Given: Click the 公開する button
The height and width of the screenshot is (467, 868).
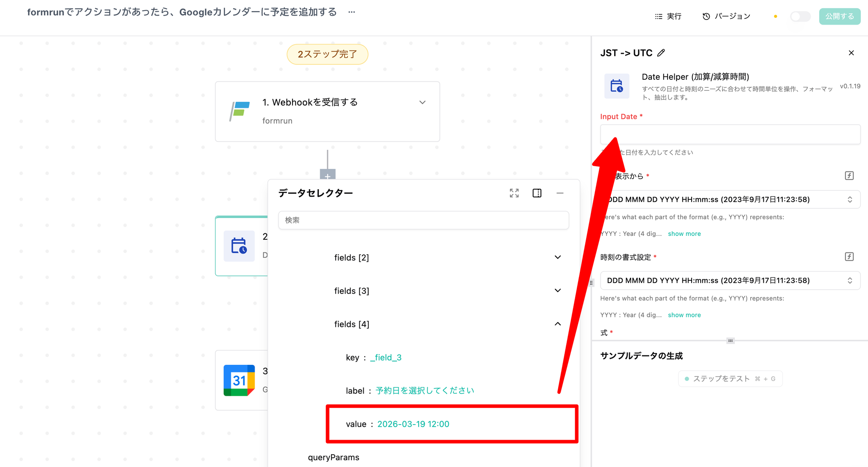Looking at the screenshot, I should tap(839, 17).
